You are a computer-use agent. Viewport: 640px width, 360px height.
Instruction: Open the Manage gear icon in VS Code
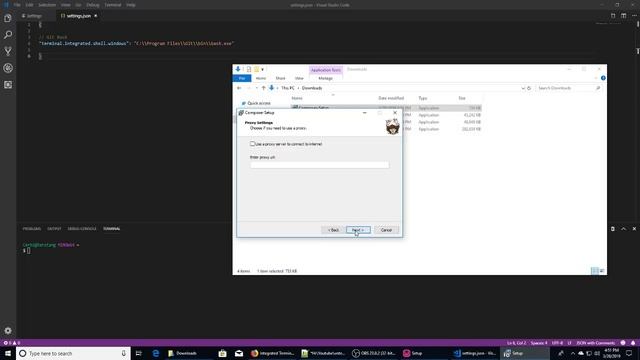(x=8, y=331)
